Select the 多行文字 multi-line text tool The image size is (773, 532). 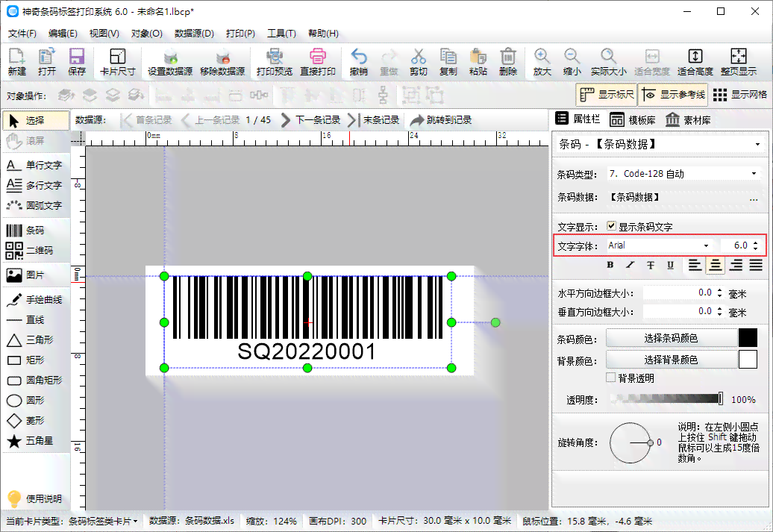click(36, 185)
